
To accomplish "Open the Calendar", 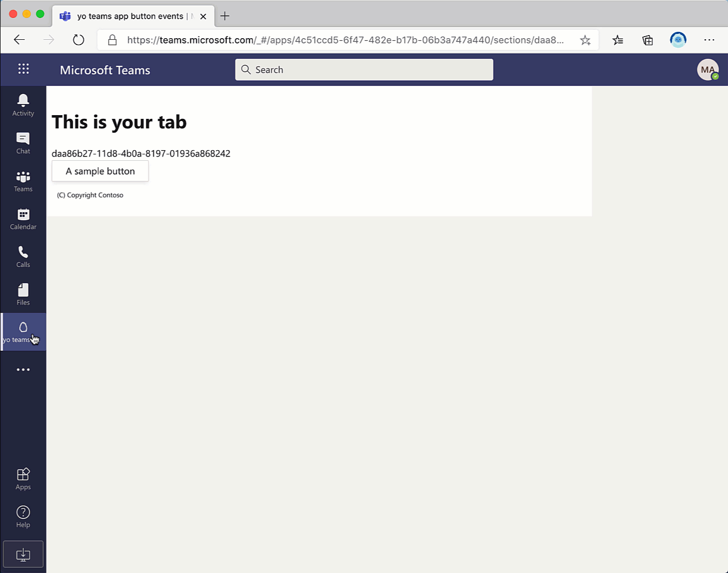I will click(x=23, y=218).
